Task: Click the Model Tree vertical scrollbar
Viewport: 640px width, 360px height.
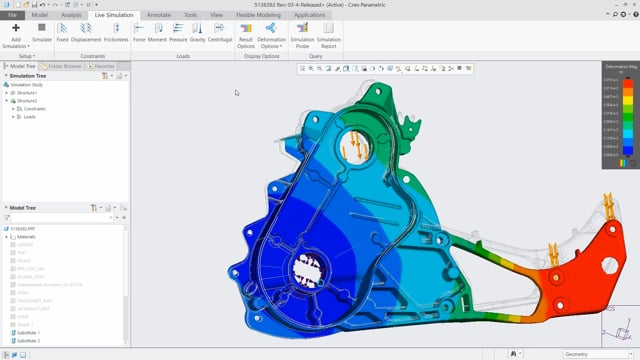Action: point(125,286)
